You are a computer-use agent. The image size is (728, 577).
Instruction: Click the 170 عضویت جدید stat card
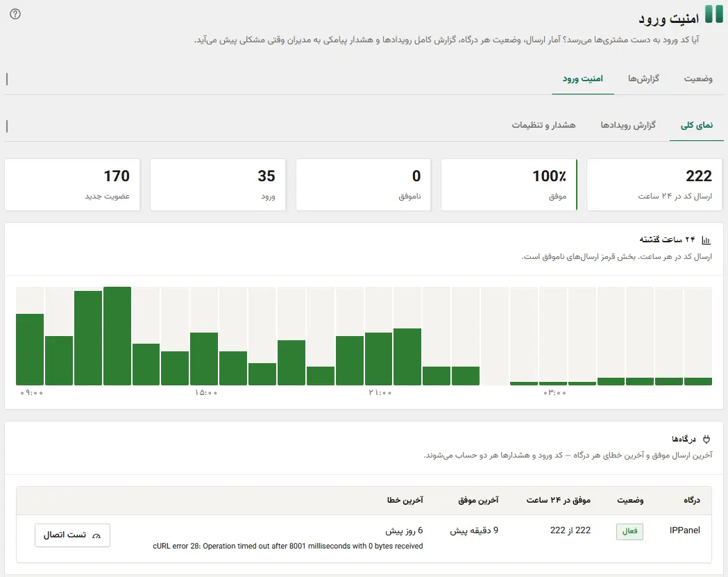(72, 185)
